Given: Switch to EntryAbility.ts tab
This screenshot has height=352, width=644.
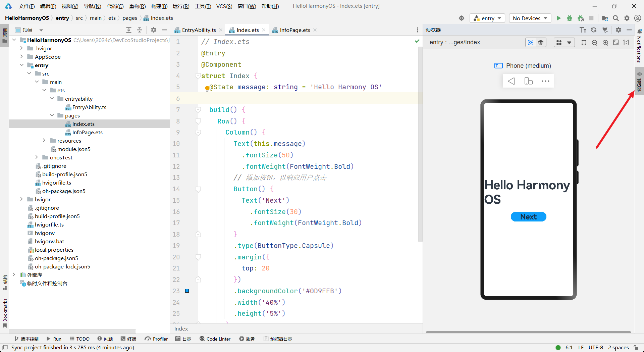Looking at the screenshot, I should (199, 30).
